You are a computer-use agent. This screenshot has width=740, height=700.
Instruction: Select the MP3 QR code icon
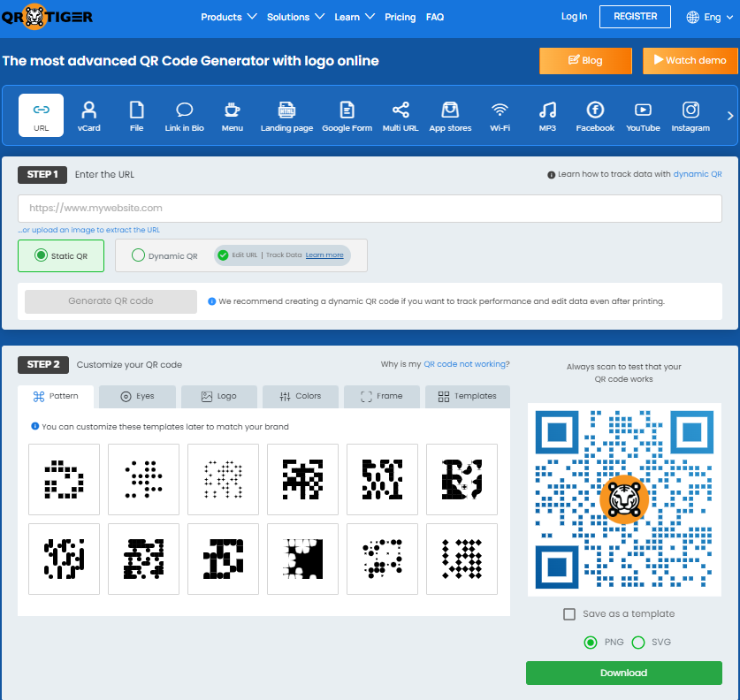pyautogui.click(x=547, y=110)
